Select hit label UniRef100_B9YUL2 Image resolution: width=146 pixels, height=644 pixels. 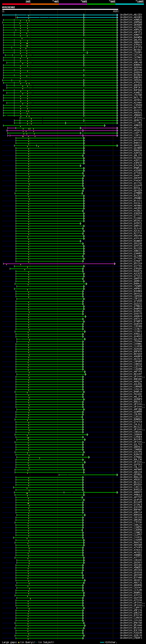click(x=131, y=188)
